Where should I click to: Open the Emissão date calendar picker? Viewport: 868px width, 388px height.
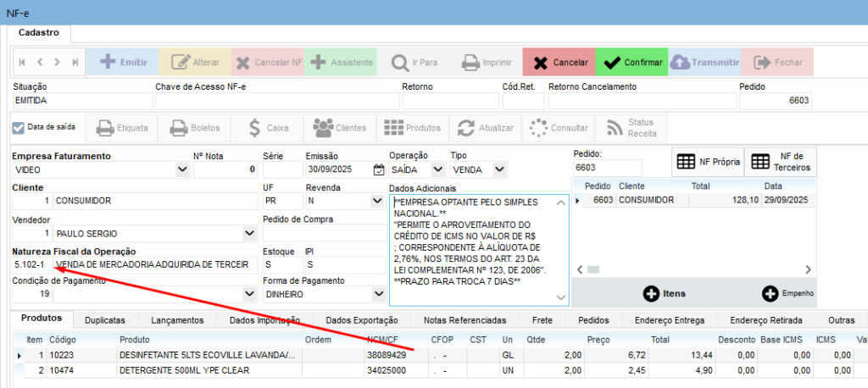tap(379, 170)
